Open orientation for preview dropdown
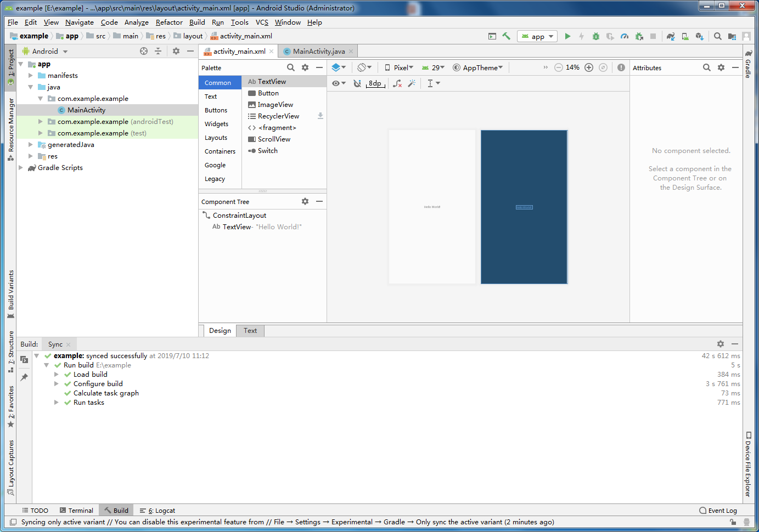This screenshot has width=759, height=532. point(365,67)
